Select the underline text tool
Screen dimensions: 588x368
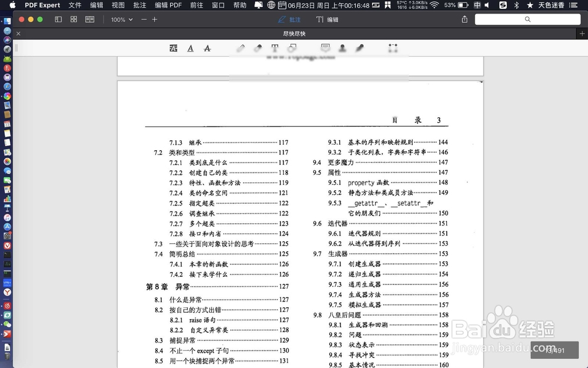point(191,48)
